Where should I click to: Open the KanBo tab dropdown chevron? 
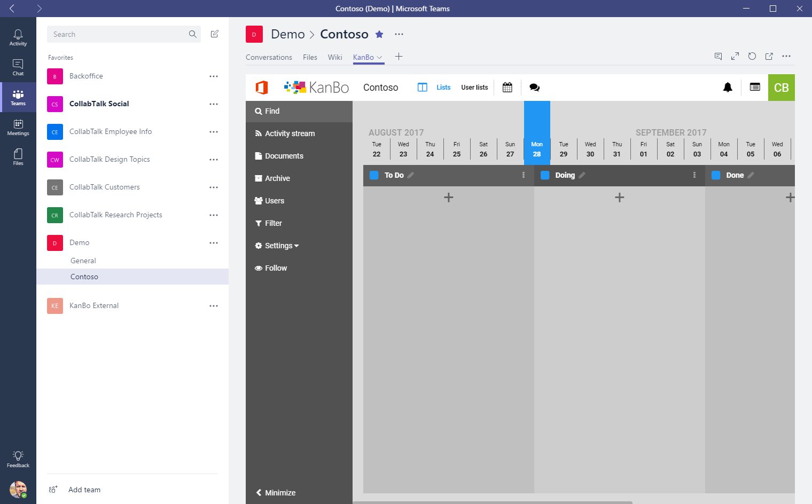pos(379,57)
